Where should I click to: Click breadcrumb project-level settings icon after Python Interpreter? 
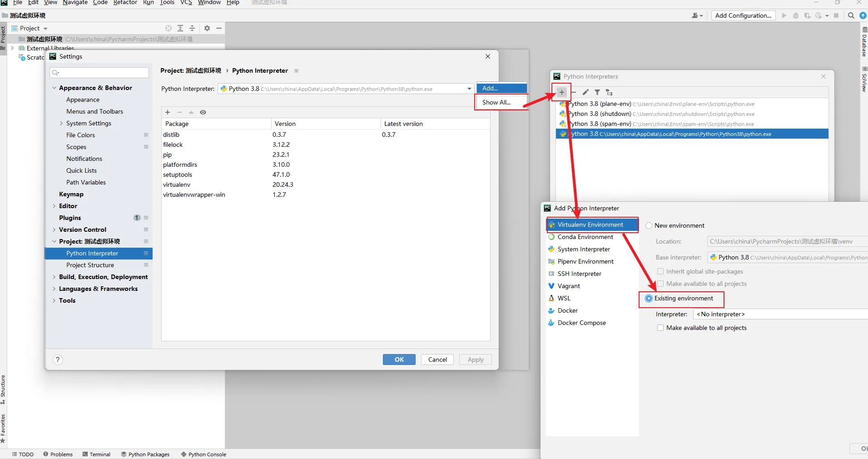pyautogui.click(x=296, y=71)
